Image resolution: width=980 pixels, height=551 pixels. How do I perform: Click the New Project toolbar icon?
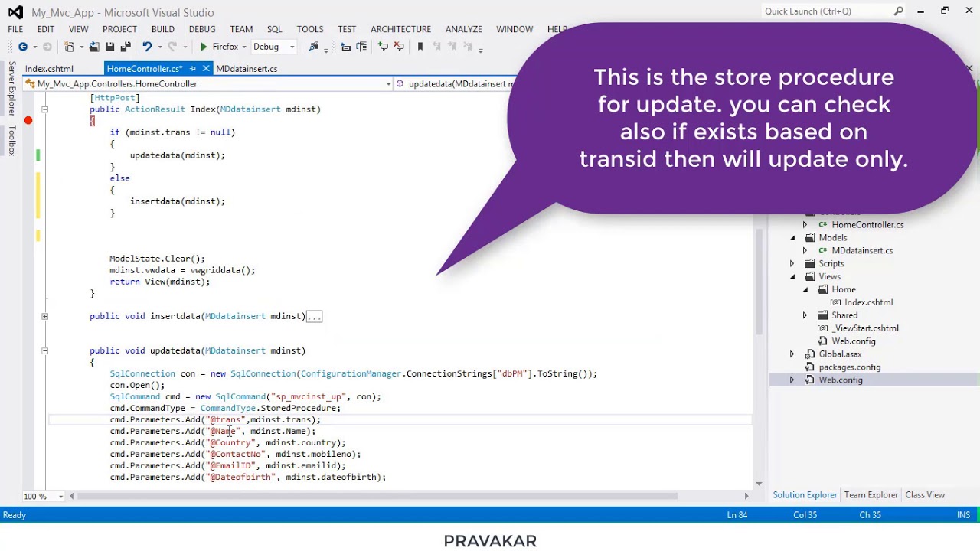(70, 47)
